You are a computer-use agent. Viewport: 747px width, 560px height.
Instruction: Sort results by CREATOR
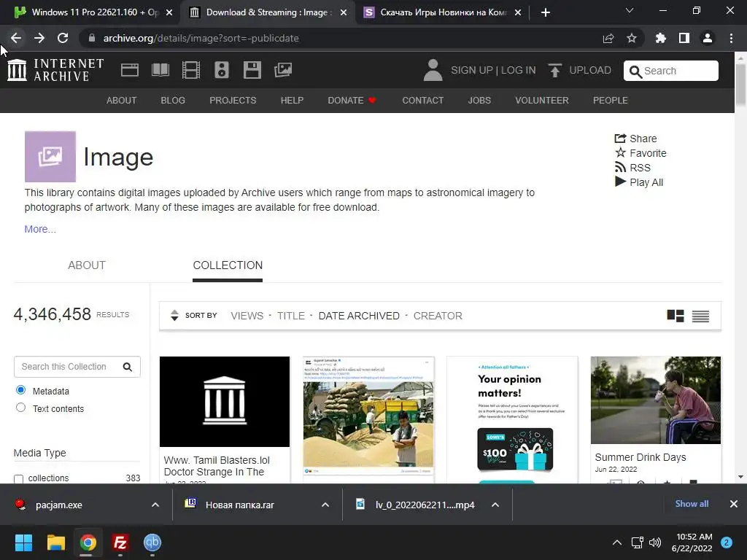pyautogui.click(x=438, y=316)
